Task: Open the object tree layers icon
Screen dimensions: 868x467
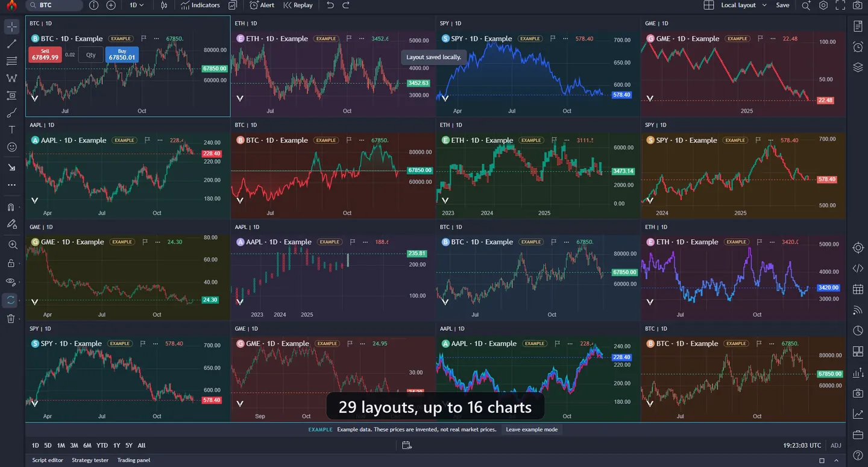Action: 858,67
